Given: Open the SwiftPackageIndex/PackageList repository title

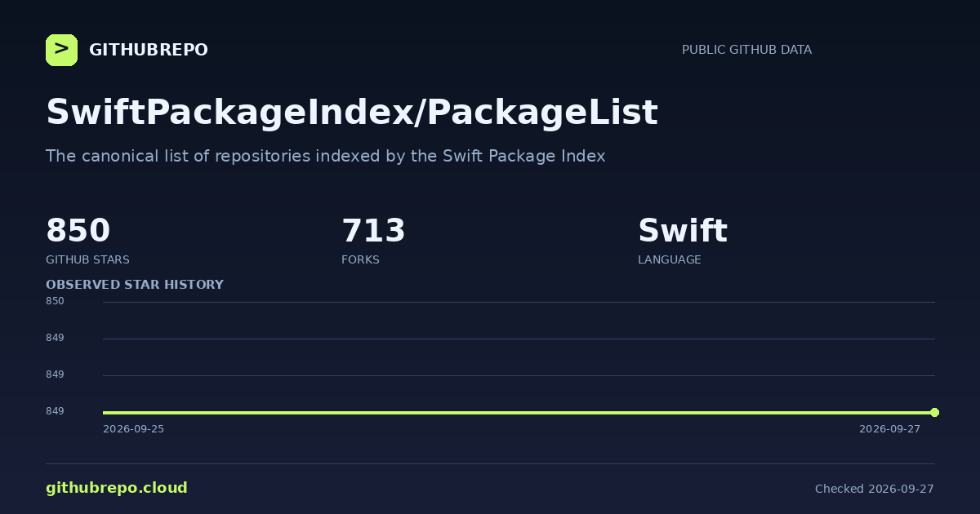Looking at the screenshot, I should (x=352, y=113).
